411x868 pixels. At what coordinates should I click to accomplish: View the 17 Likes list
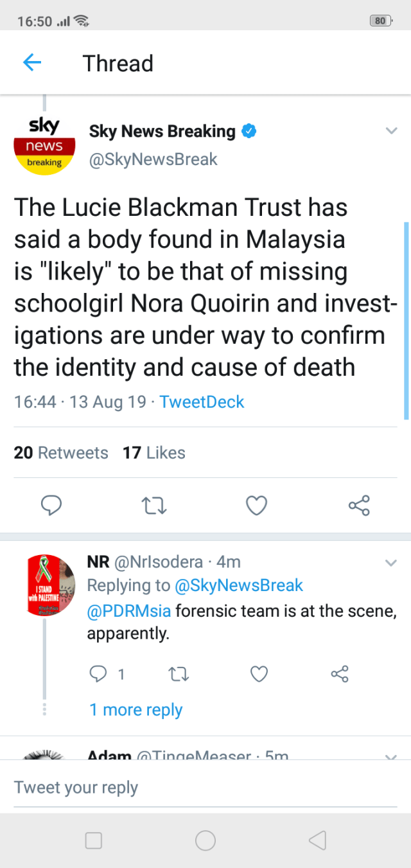(154, 453)
